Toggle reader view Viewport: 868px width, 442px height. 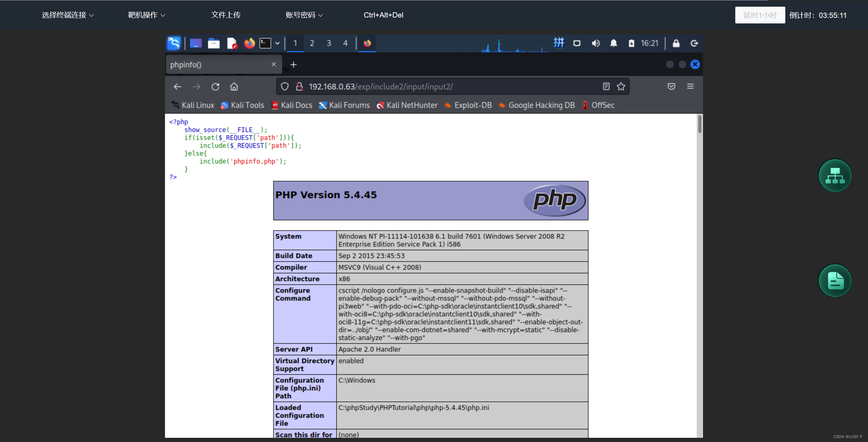[606, 87]
